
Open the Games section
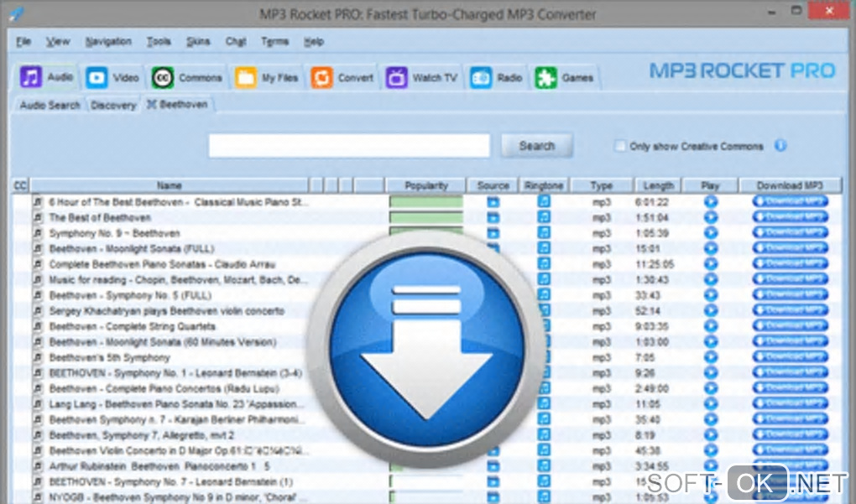click(x=565, y=77)
